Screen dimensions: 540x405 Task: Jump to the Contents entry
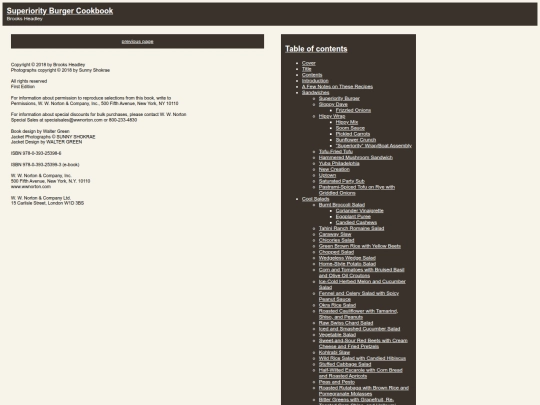pyautogui.click(x=312, y=75)
